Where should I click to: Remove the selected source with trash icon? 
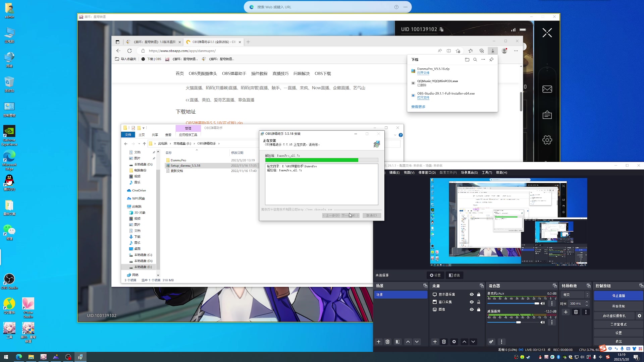[444, 342]
